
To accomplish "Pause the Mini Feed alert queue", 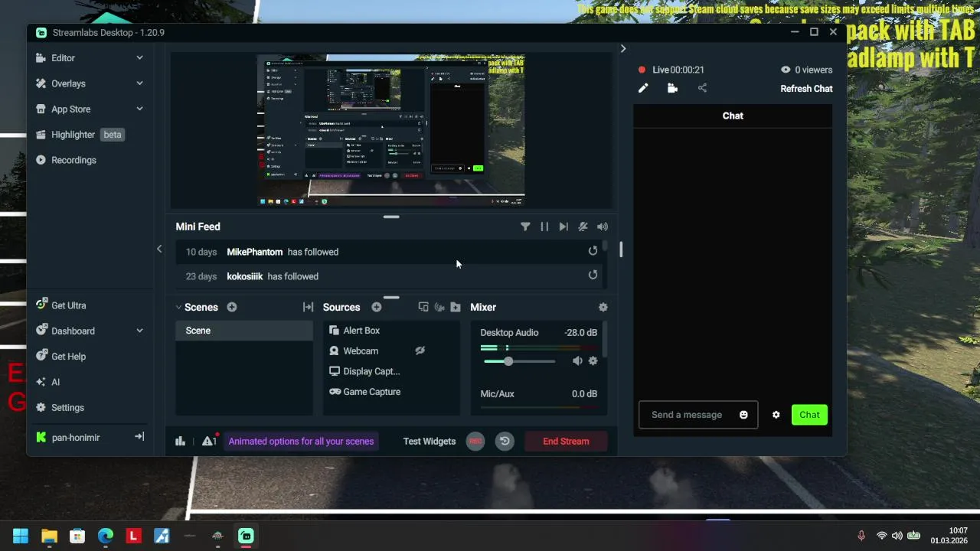I will click(544, 227).
